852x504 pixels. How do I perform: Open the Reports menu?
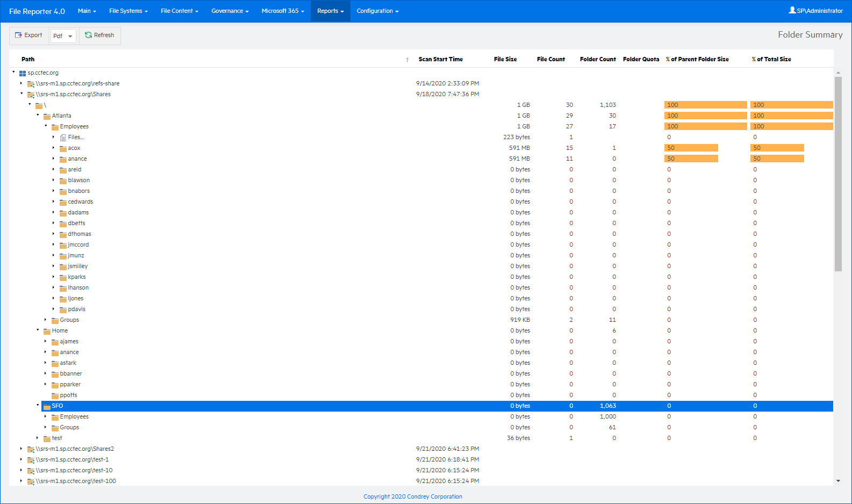[x=330, y=11]
